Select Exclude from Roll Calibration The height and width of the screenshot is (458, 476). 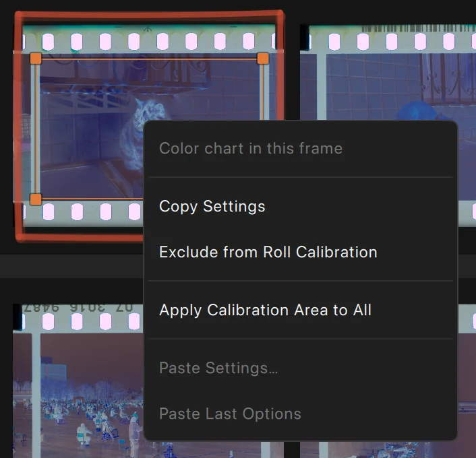coord(301,253)
